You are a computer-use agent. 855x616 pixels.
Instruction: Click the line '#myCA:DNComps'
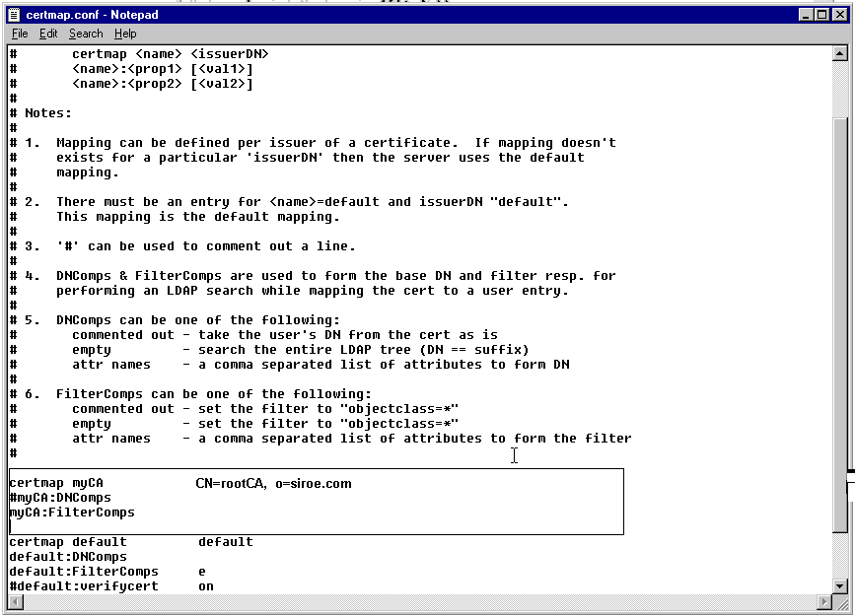[x=60, y=498]
